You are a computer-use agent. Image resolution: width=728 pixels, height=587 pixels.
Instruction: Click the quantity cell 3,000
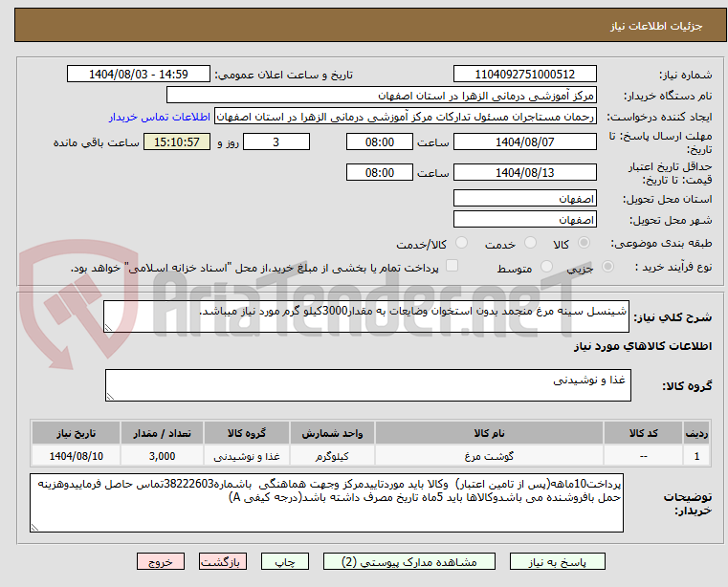click(162, 456)
